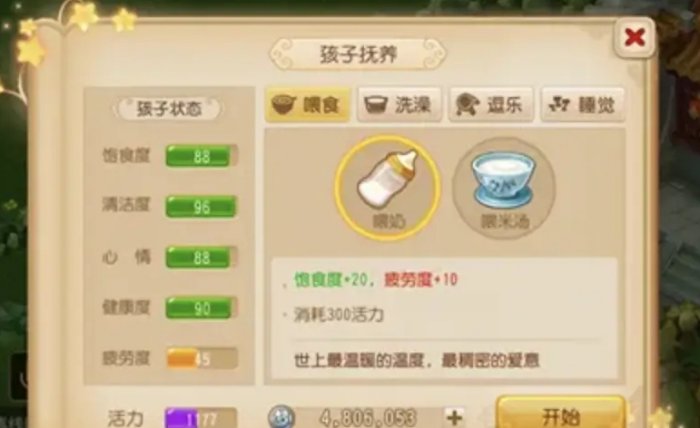Click the 消耗300活力 cost description line
This screenshot has height=428, width=700.
click(338, 315)
